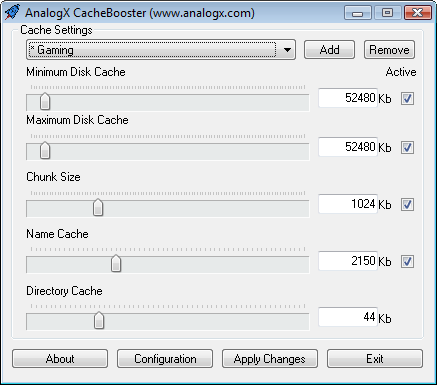Open the Configuration dialog
The image size is (437, 385).
tap(165, 359)
